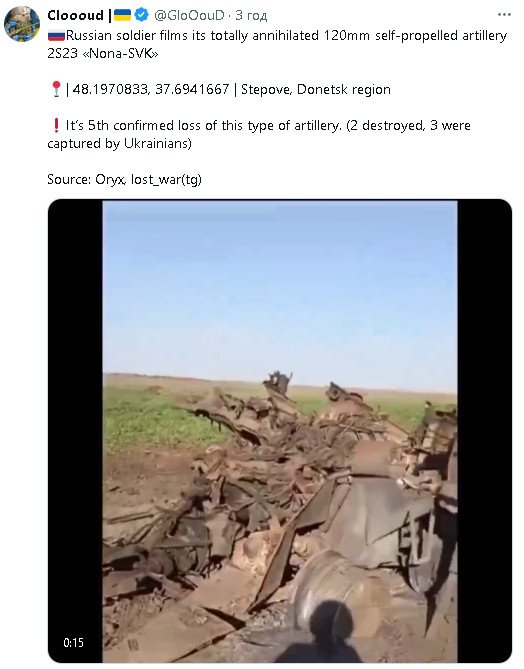Open the tweet via the "3 год" timestamp
The image size is (524, 669).
pos(251,15)
